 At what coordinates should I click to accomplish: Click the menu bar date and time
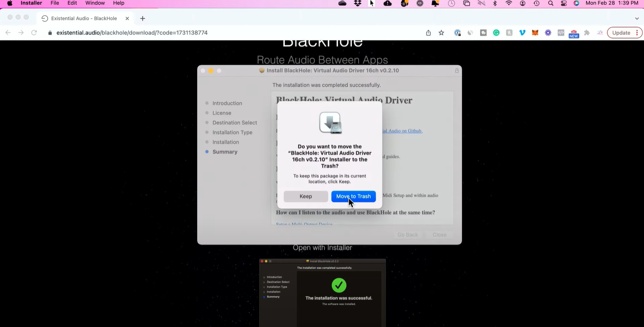coord(612,3)
